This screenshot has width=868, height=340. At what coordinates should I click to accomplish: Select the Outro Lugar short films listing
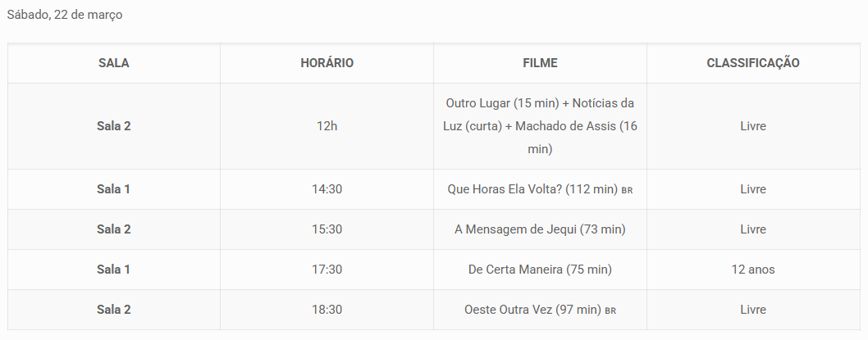coord(540,126)
